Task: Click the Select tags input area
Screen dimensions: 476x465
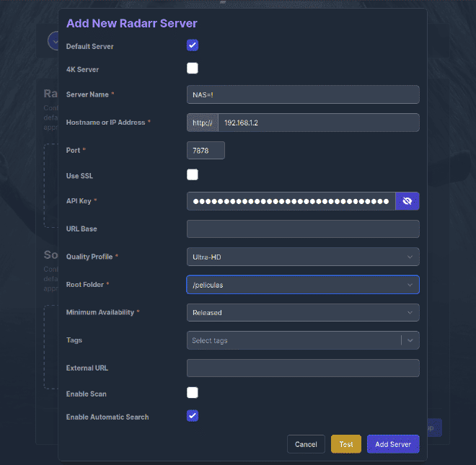Action: tap(294, 340)
